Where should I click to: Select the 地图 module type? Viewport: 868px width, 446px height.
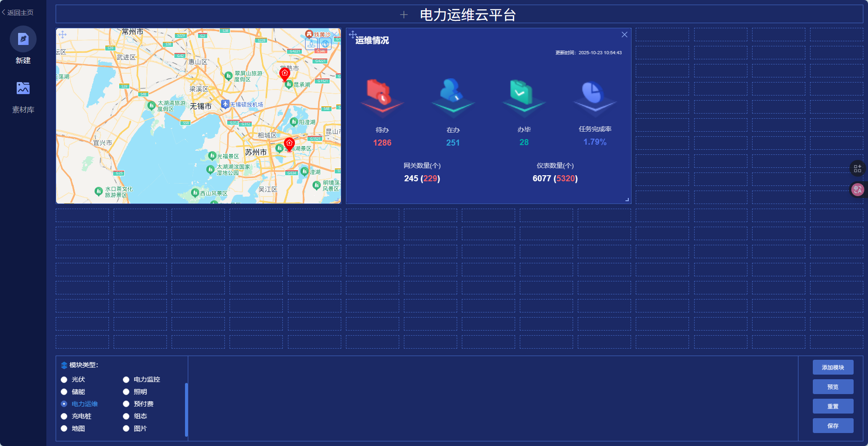(x=64, y=428)
